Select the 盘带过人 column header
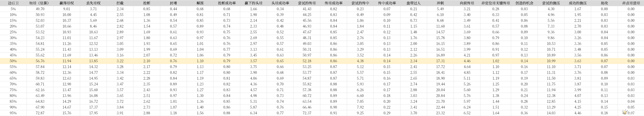The height and width of the screenshot is (116, 644). (x=413, y=3)
